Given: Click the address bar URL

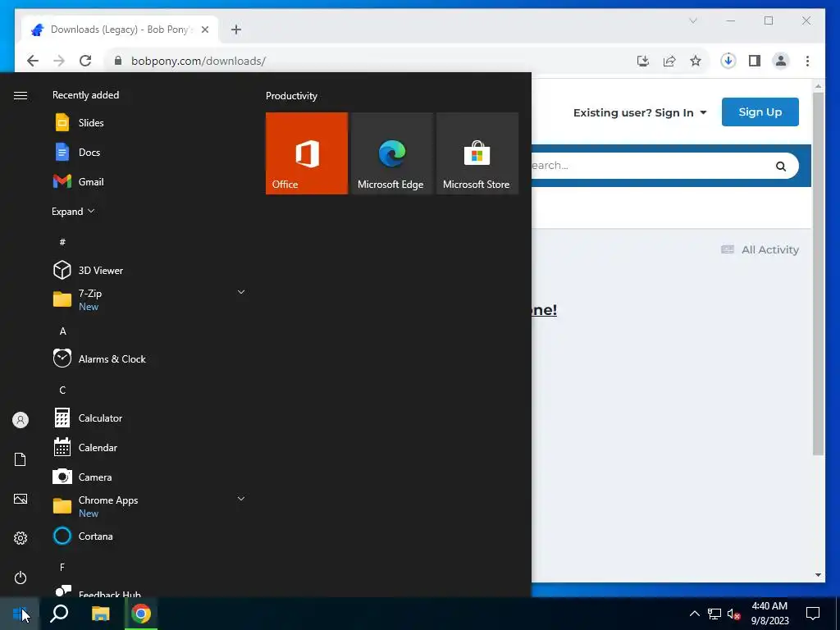Looking at the screenshot, I should click(199, 61).
